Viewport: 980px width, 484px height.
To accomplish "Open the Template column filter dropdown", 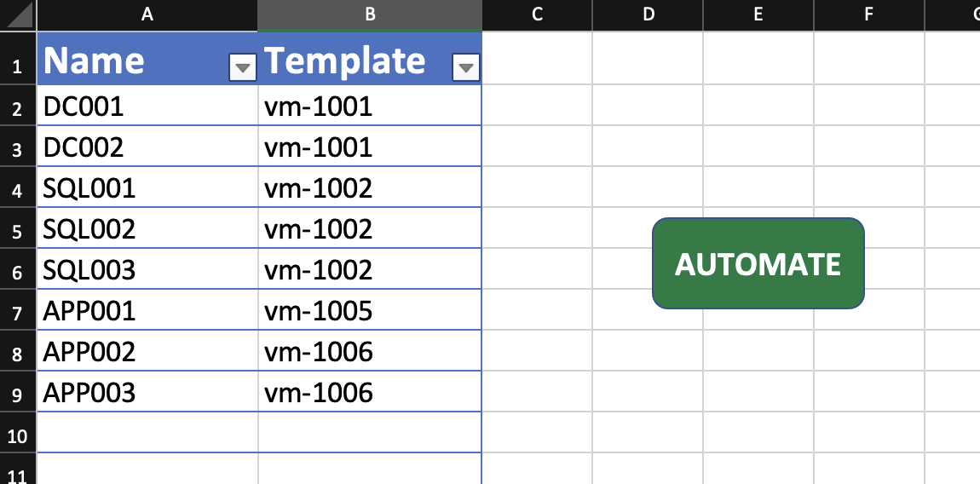I will [465, 67].
